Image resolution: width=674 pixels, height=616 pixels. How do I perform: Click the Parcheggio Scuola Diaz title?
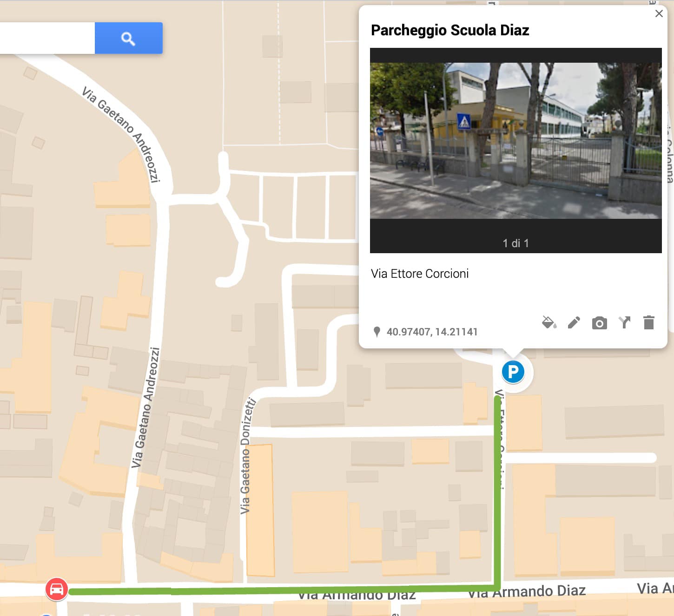pyautogui.click(x=450, y=30)
